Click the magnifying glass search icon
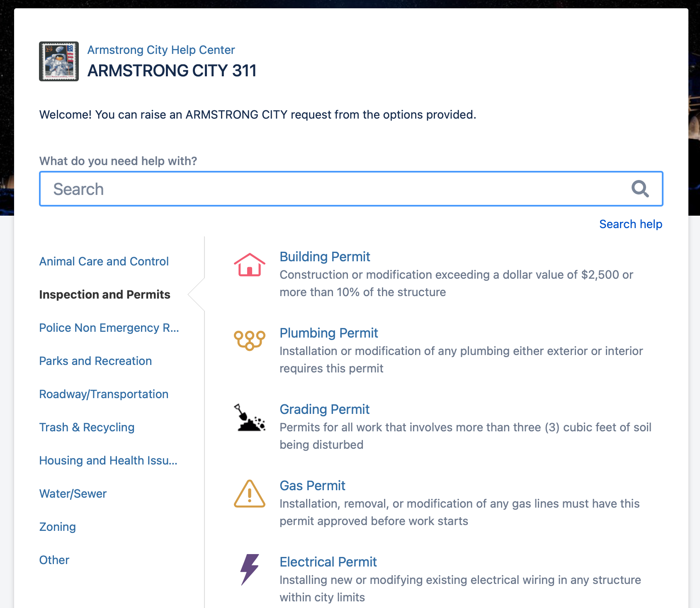The width and height of the screenshot is (700, 608). point(640,189)
